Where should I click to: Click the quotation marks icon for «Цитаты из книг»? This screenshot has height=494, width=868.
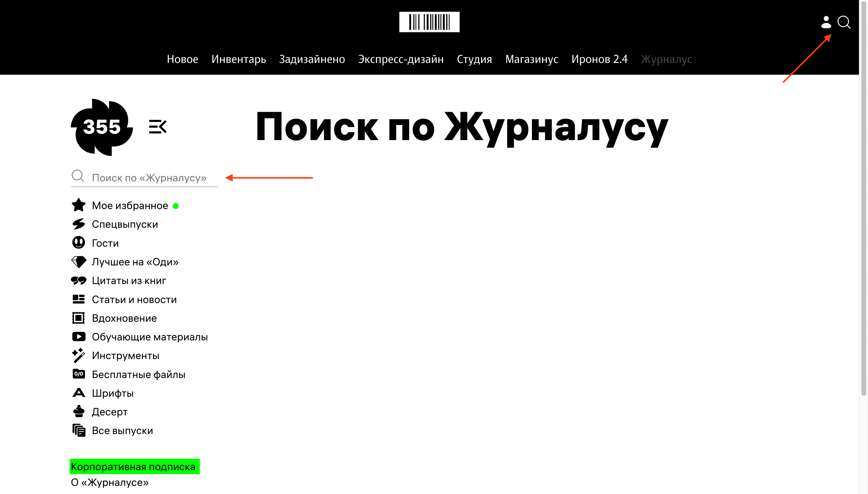[x=78, y=280]
